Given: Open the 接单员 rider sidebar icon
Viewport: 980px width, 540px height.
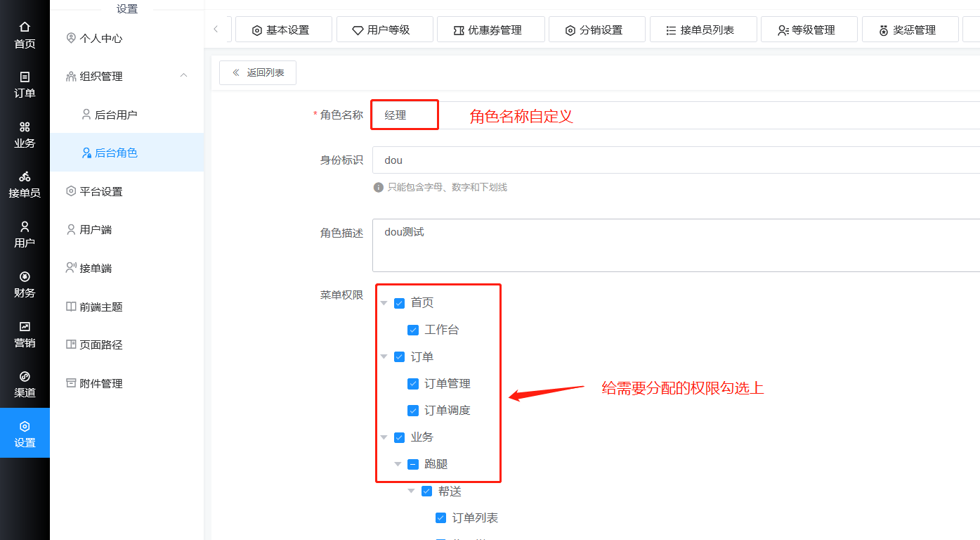Looking at the screenshot, I should (x=25, y=176).
